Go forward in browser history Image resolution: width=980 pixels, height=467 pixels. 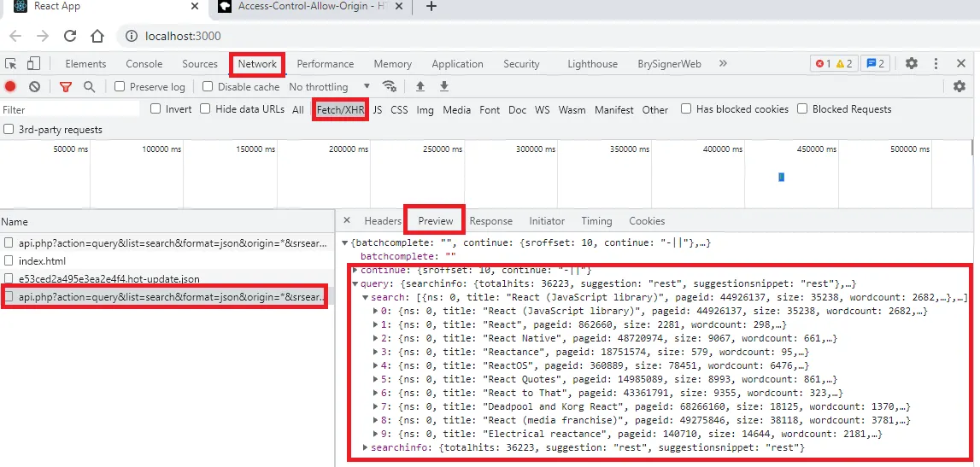[x=43, y=36]
